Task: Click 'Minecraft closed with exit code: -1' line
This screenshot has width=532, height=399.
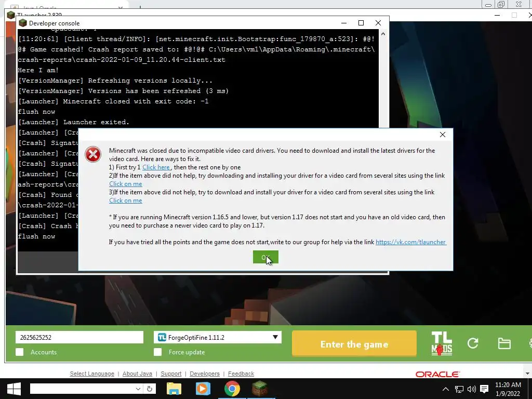Action: (x=113, y=101)
